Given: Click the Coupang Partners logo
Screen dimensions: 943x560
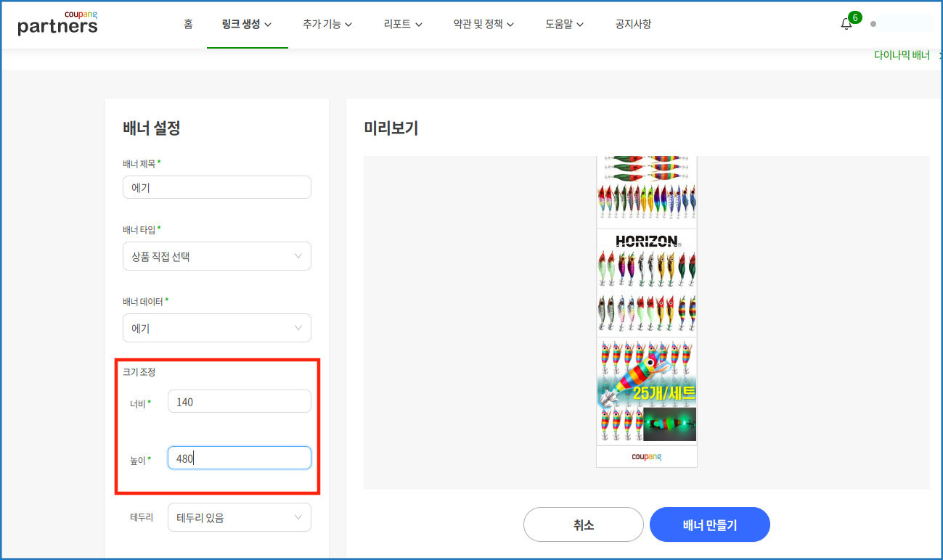Looking at the screenshot, I should click(x=57, y=24).
